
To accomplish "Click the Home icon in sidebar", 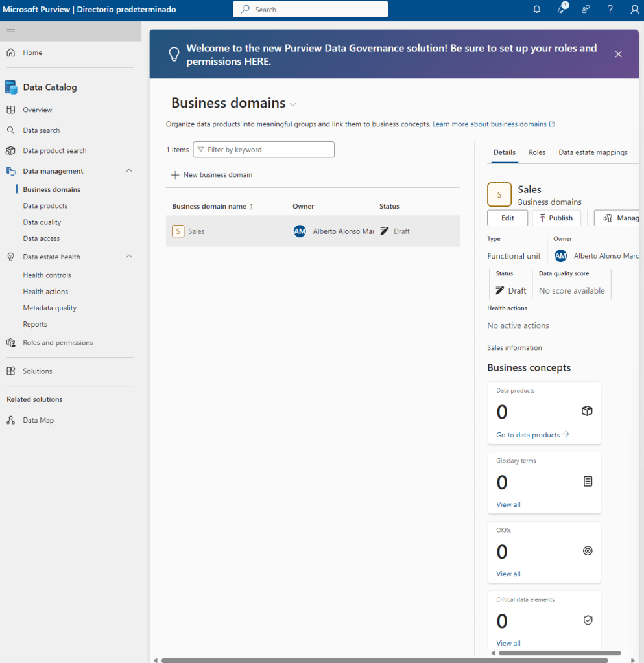I will tap(10, 52).
